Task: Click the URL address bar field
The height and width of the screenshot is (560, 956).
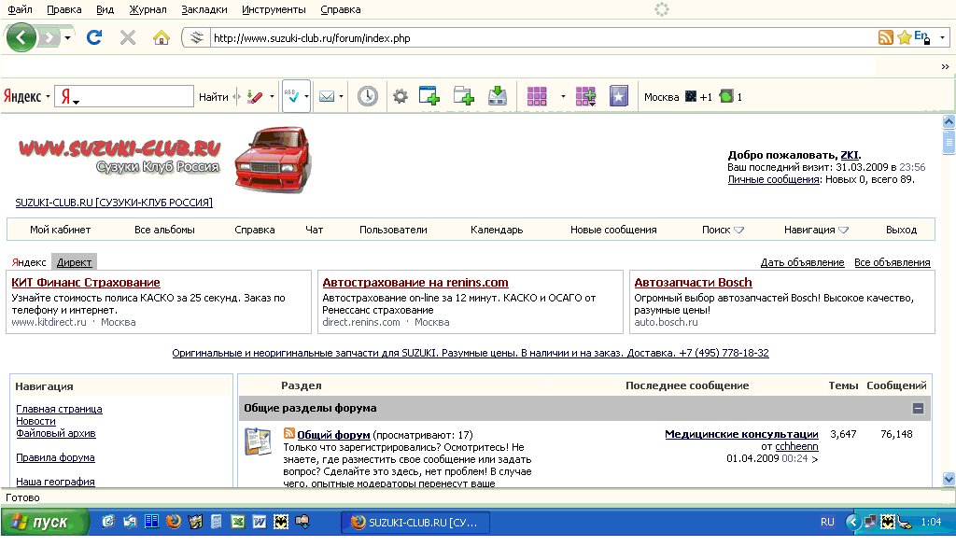Action: pyautogui.click(x=542, y=37)
